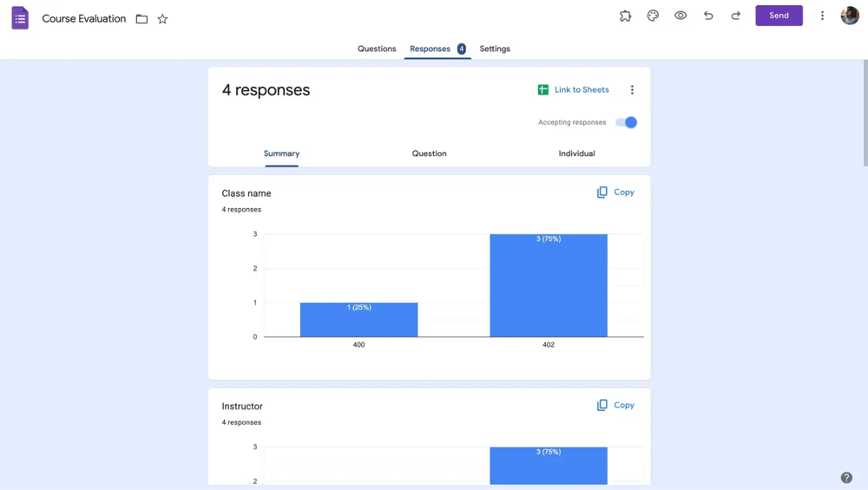The width and height of the screenshot is (868, 490).
Task: Switch to the Settings tab
Action: (495, 49)
